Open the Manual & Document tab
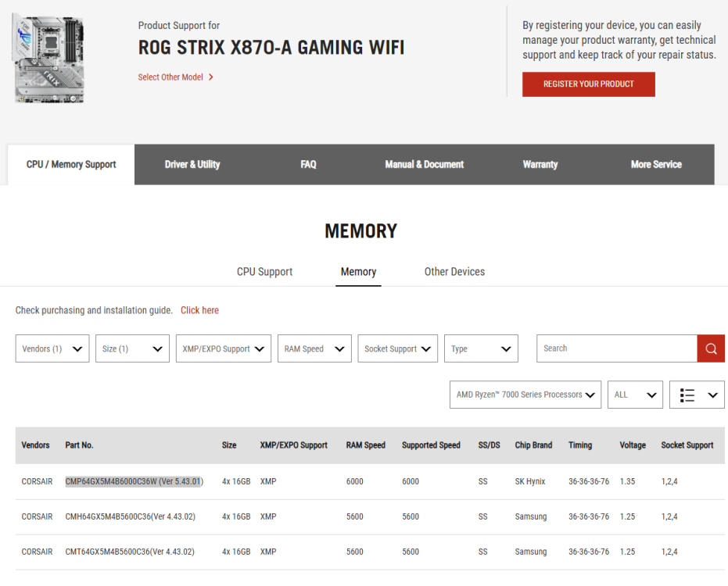The height and width of the screenshot is (586, 728). [424, 165]
